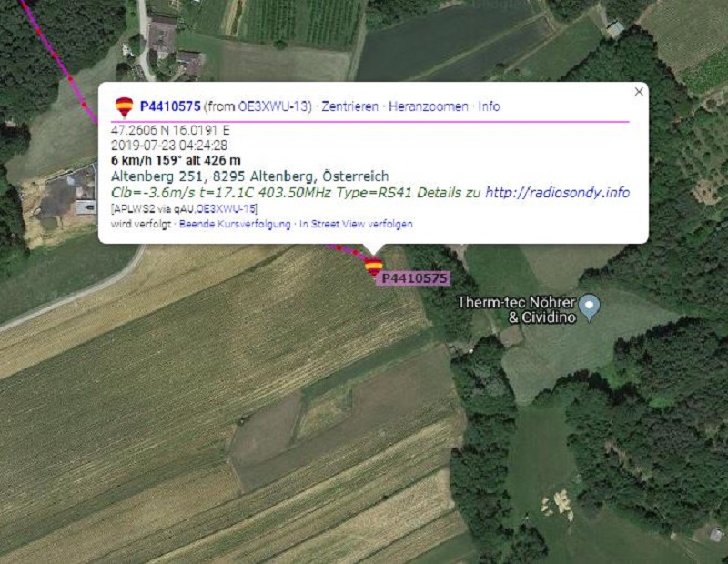The image size is (728, 564).
Task: Click the red track point beside the balloon marker
Action: (356, 253)
